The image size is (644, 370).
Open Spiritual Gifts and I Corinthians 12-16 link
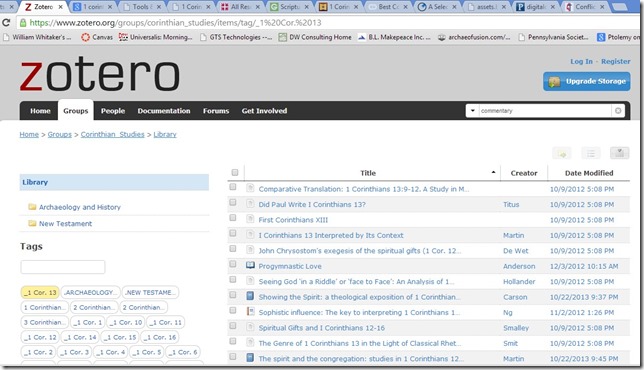[x=322, y=328]
